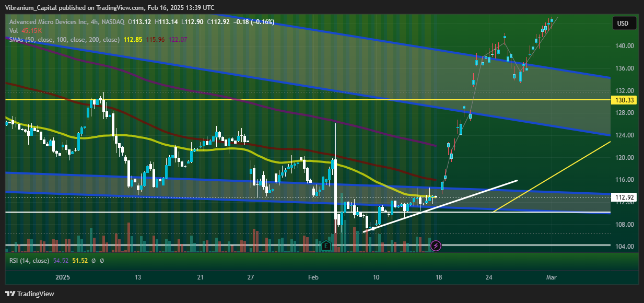Click the 2025 date axis label
Viewport: 644px width, 303px height.
[63, 277]
